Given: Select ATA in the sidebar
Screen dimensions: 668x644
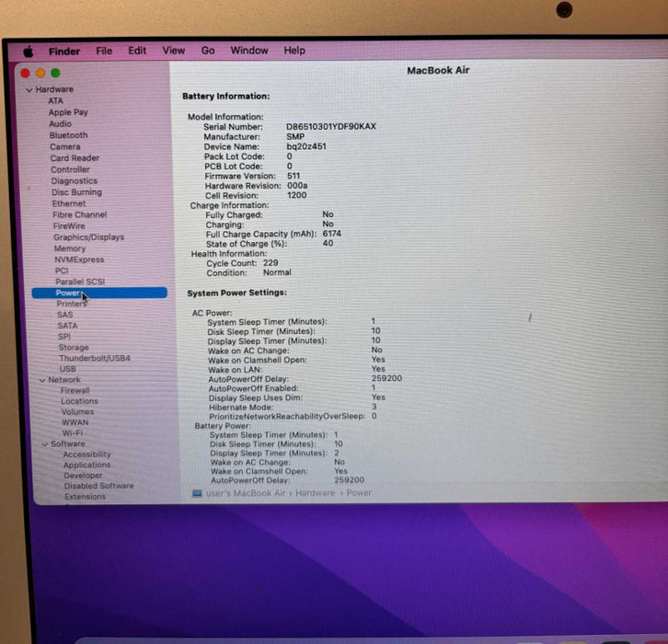Looking at the screenshot, I should [x=55, y=101].
